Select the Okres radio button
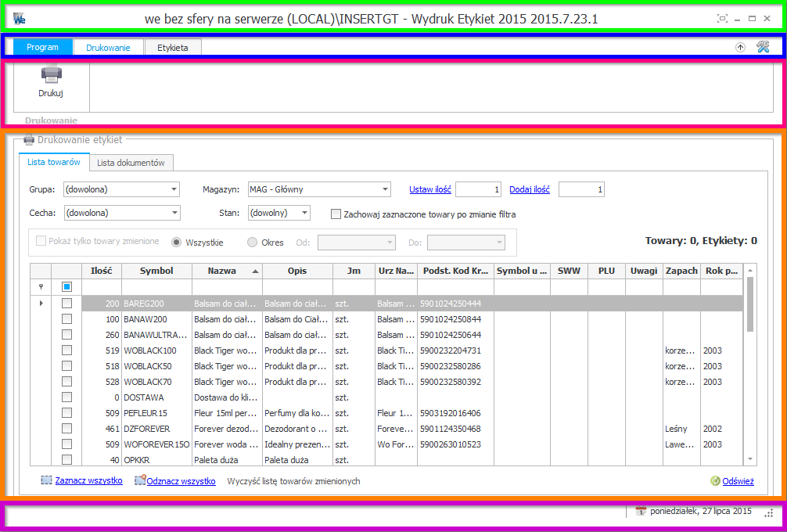Image resolution: width=787 pixels, height=532 pixels. tap(252, 243)
